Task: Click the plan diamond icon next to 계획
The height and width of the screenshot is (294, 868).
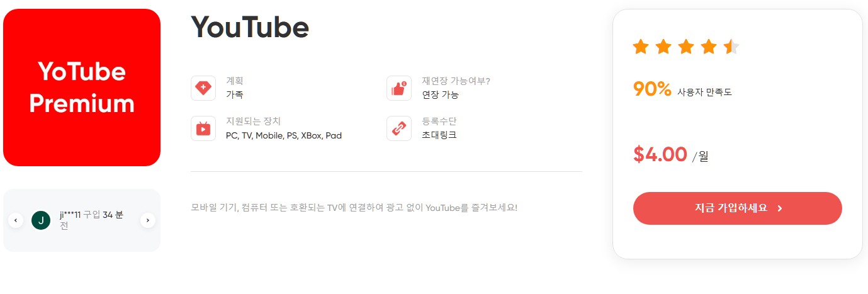Action: pyautogui.click(x=203, y=88)
